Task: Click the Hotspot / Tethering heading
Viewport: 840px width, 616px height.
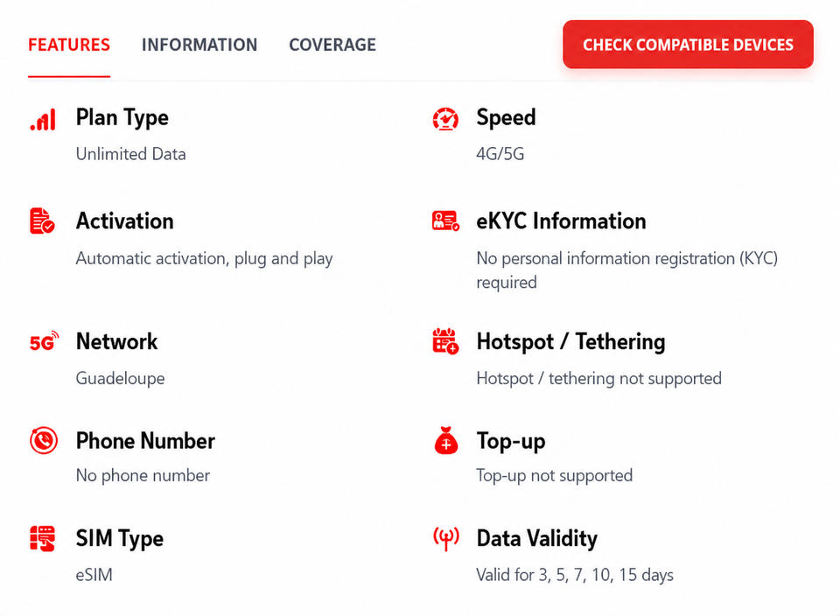Action: tap(571, 342)
